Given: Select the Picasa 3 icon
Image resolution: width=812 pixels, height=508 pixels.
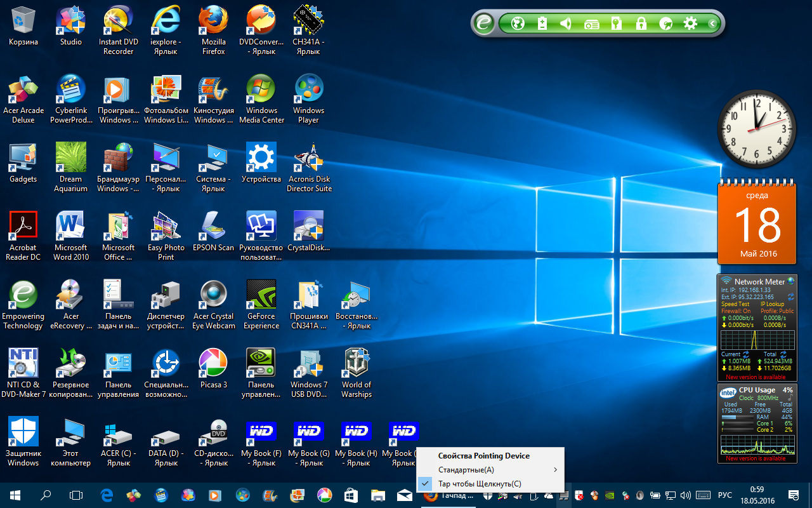Looking at the screenshot, I should [x=214, y=369].
